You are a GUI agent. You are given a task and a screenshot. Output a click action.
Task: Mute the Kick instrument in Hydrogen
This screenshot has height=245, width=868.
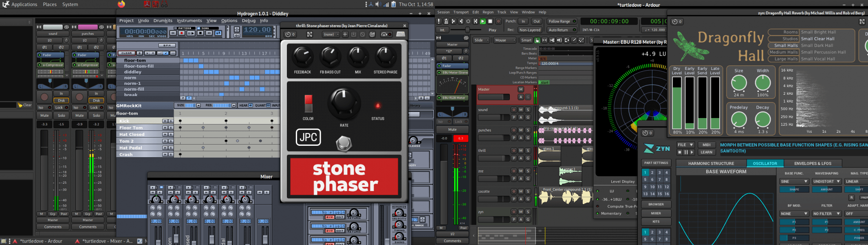[165, 121]
